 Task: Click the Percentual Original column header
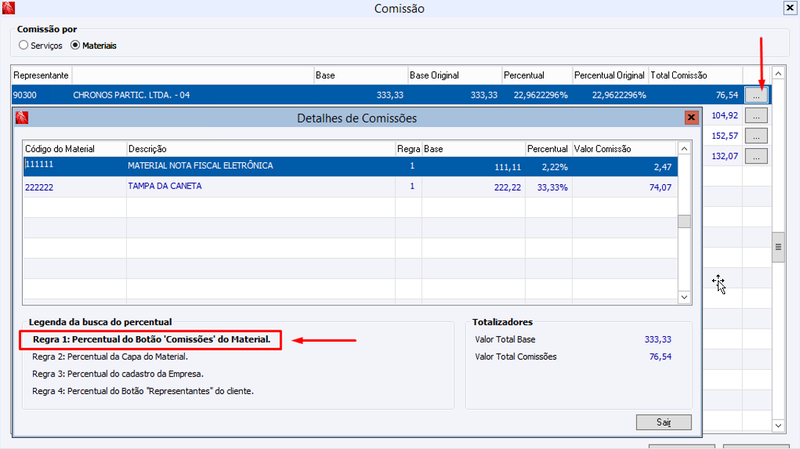tap(610, 76)
